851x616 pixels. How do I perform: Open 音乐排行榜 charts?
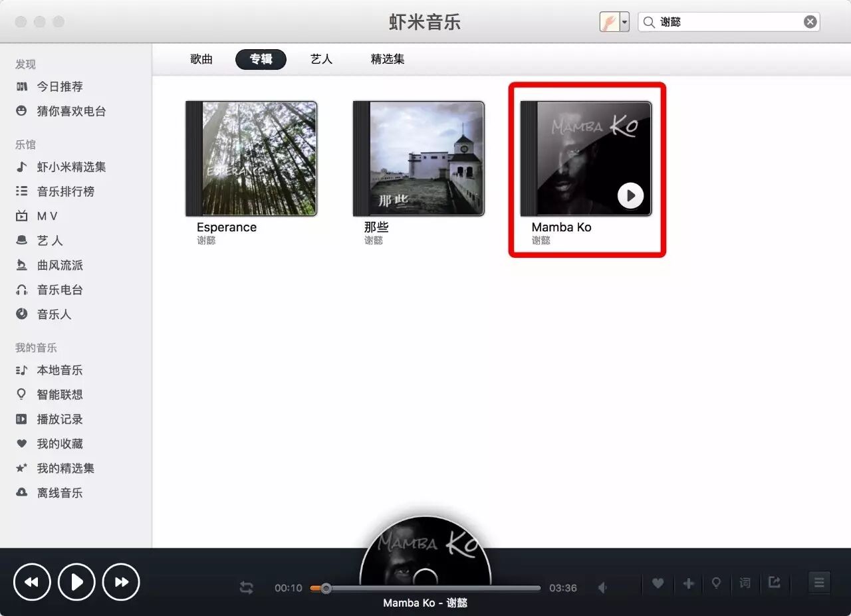[x=66, y=191]
